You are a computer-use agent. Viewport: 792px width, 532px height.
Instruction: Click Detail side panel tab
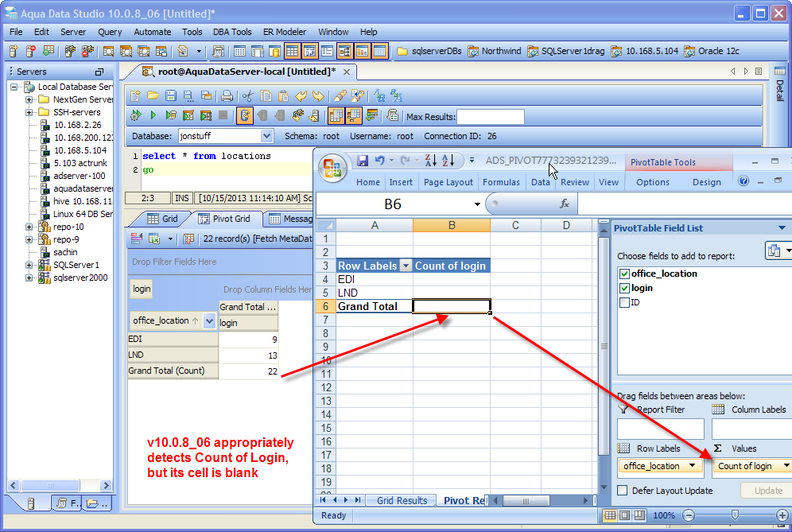pos(780,83)
